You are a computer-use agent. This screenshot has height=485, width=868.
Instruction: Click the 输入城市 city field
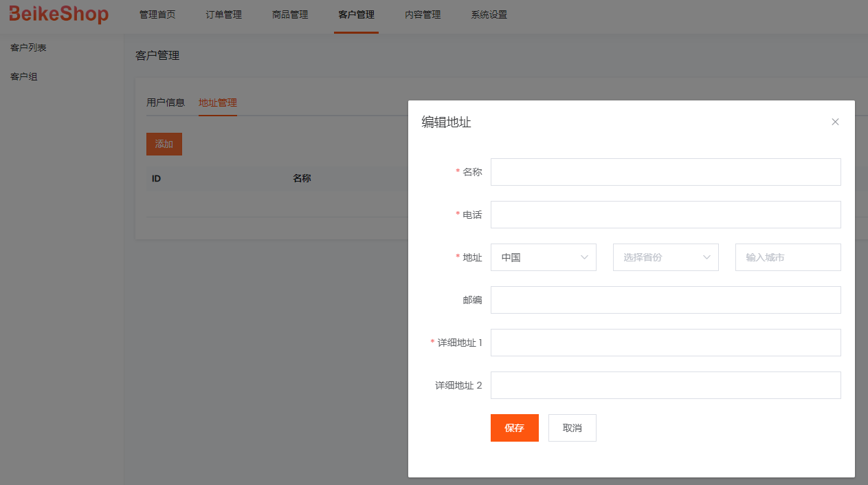(x=788, y=257)
